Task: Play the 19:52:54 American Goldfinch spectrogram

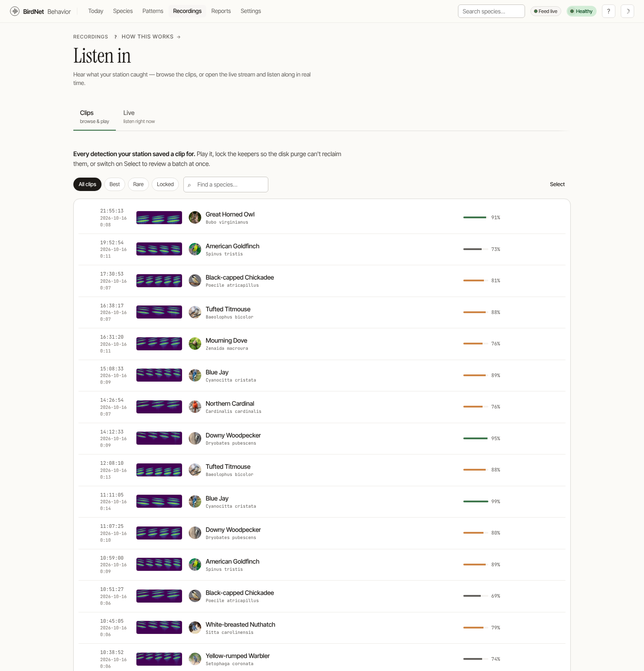Action: [159, 249]
